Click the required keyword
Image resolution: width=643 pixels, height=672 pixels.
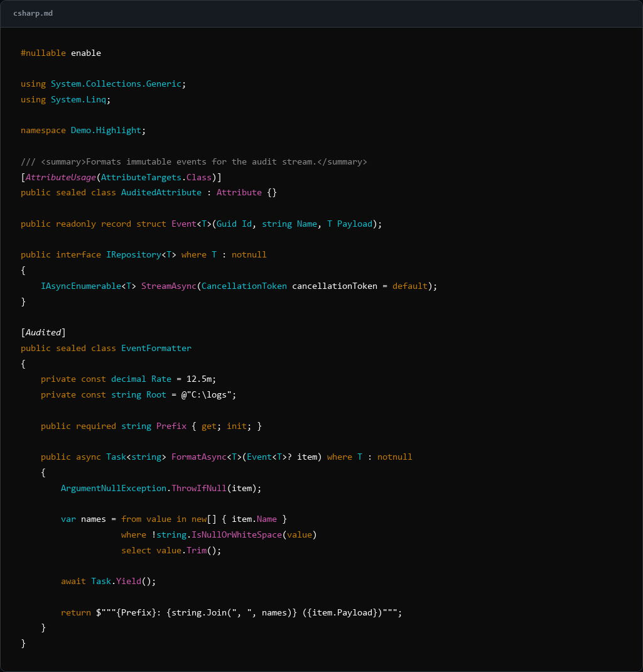(x=96, y=426)
